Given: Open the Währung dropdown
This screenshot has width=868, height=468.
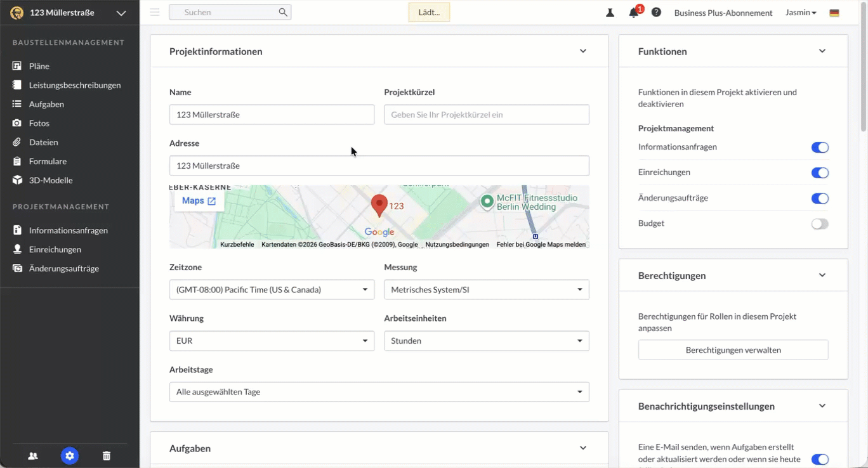Looking at the screenshot, I should tap(272, 341).
